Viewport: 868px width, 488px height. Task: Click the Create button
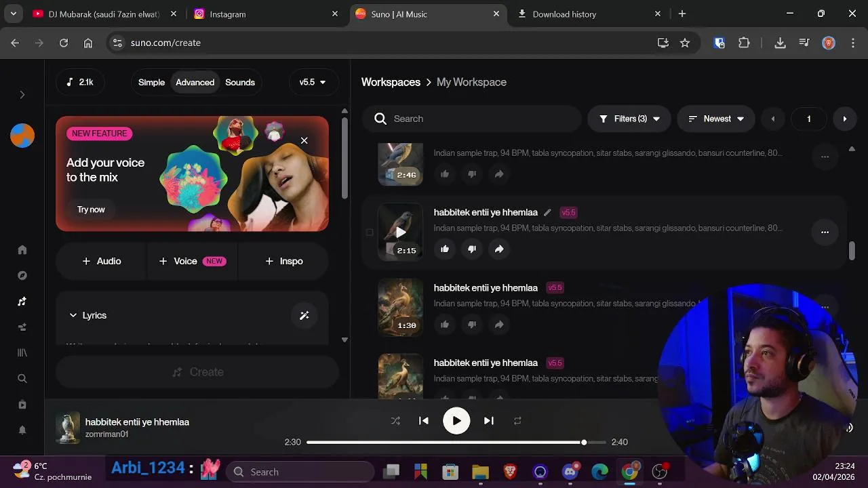197,372
